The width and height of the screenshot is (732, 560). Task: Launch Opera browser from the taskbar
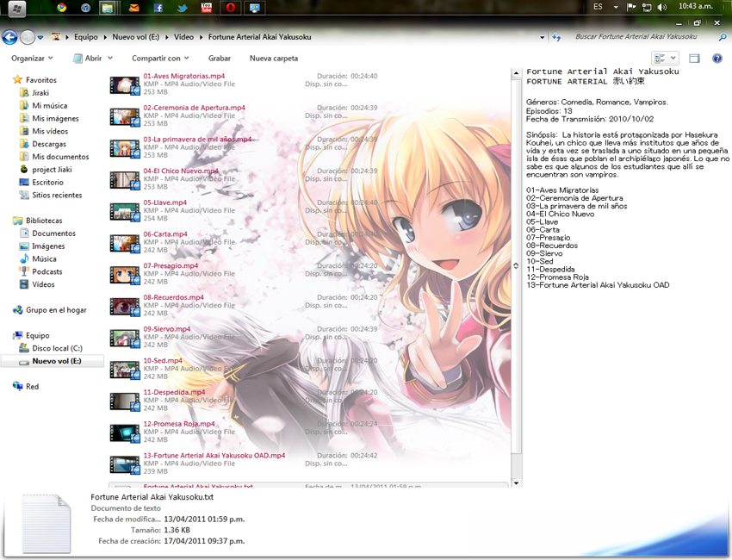[x=230, y=8]
